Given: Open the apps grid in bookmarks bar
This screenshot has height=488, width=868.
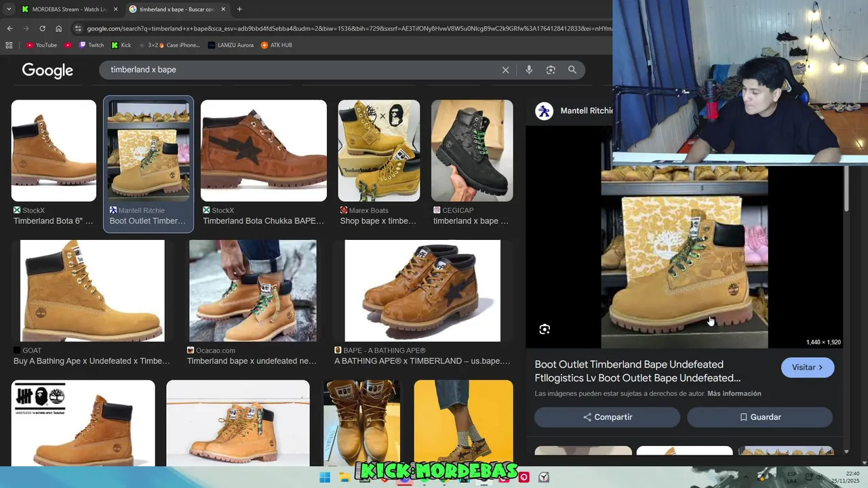Looking at the screenshot, I should [9, 45].
